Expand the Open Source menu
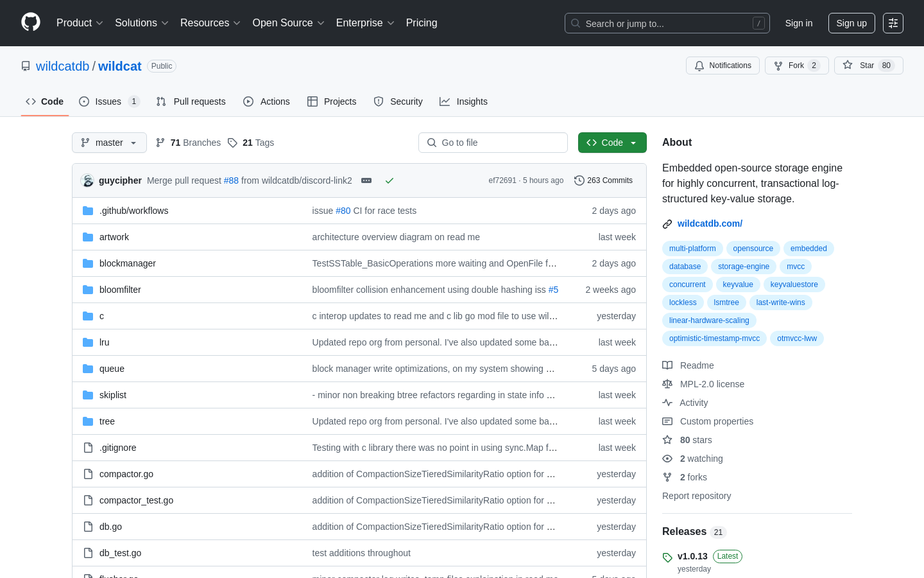 (289, 23)
